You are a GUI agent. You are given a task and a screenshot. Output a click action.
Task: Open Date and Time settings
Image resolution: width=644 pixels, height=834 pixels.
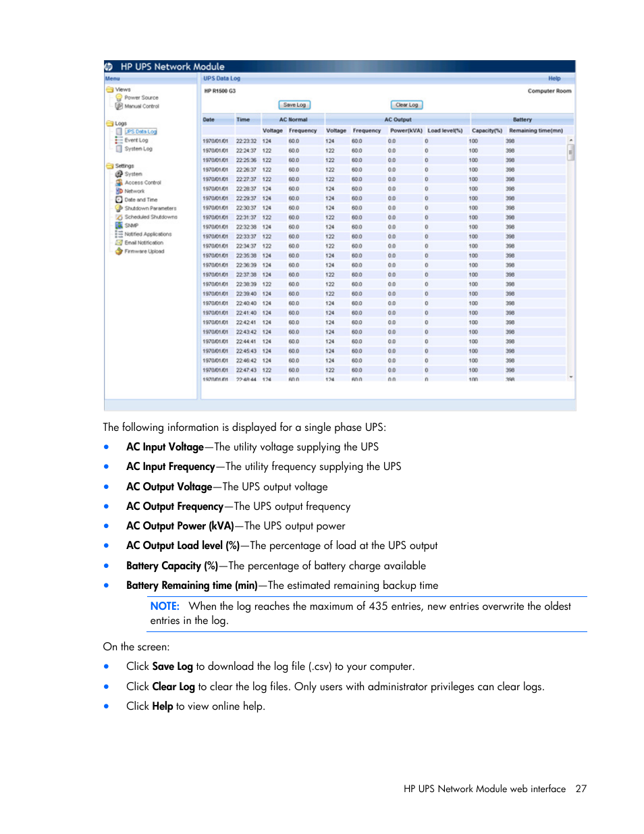[x=140, y=200]
